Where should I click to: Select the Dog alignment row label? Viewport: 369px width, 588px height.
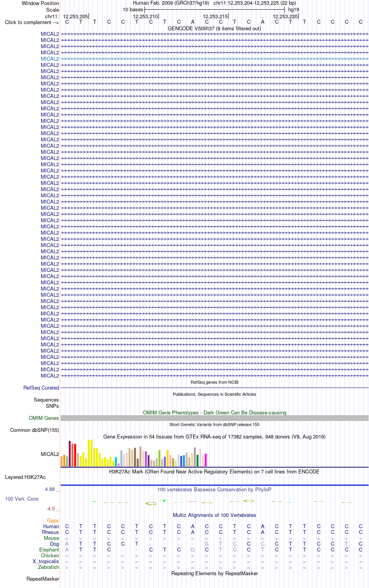(54, 544)
